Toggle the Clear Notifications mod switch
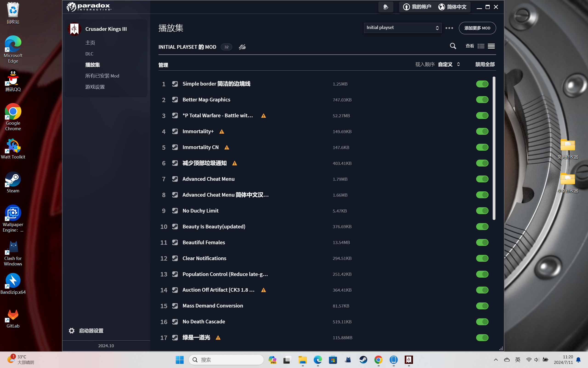This screenshot has width=588, height=368. coord(482,258)
